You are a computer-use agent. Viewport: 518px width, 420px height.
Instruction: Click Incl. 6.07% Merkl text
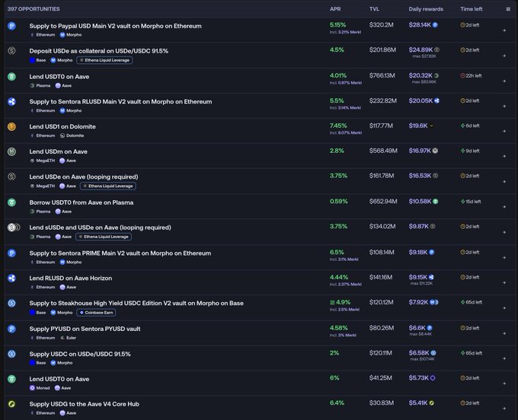[346, 133]
